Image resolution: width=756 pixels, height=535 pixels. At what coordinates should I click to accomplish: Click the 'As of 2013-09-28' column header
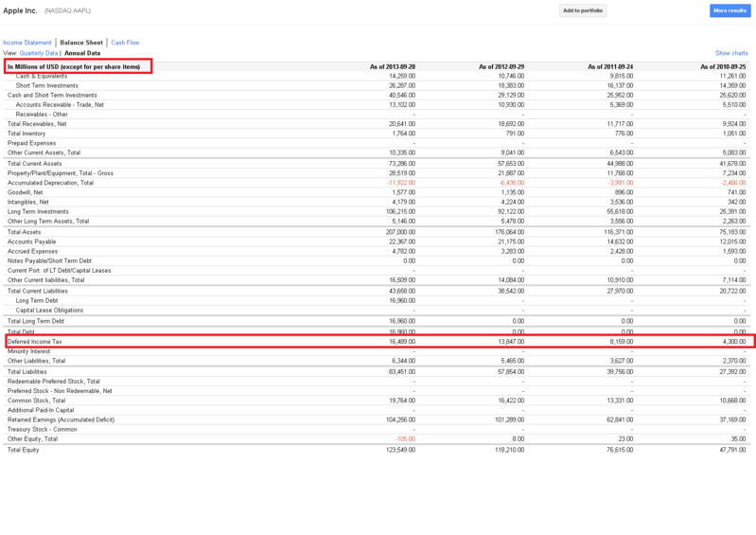tap(393, 66)
